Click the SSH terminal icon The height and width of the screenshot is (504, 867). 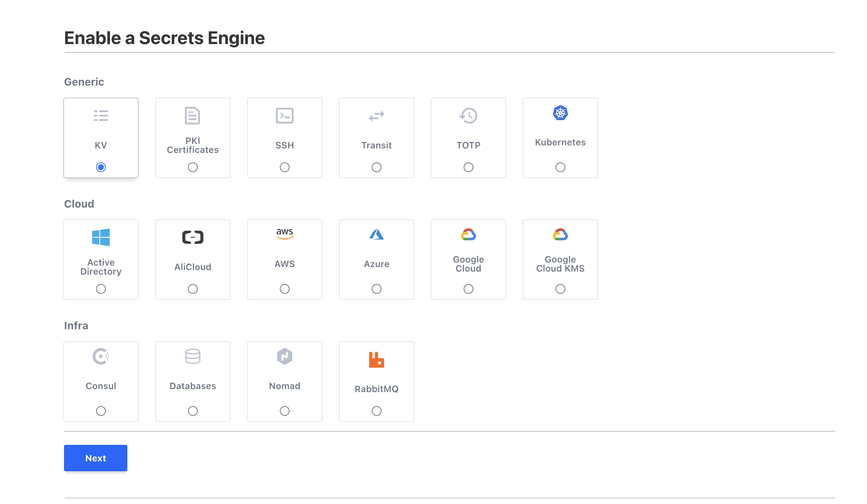tap(284, 116)
